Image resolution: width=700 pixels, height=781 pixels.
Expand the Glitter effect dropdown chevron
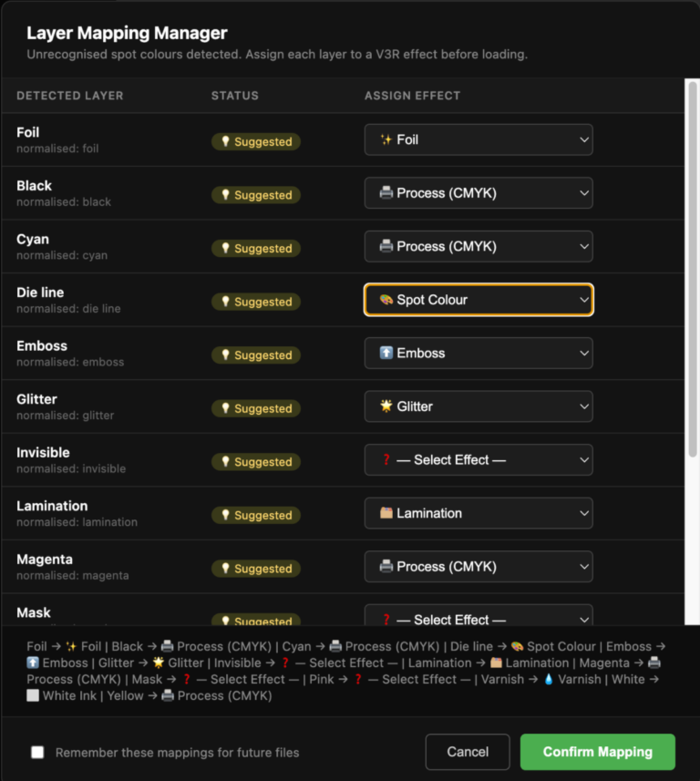[583, 406]
